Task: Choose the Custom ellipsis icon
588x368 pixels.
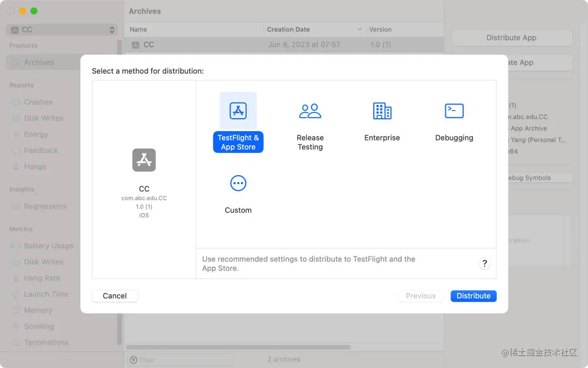Action: pyautogui.click(x=238, y=183)
